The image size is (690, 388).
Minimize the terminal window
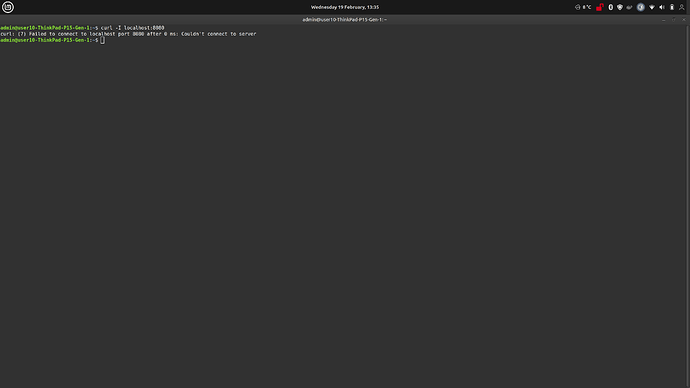coord(664,20)
